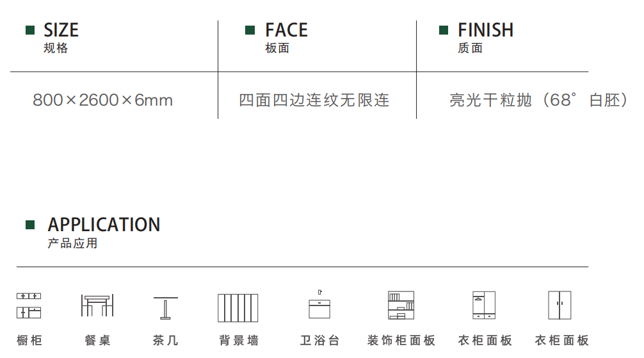Click the 卫浴台 bathroom vanity icon
Screen dimensions: 644x358
(319, 304)
